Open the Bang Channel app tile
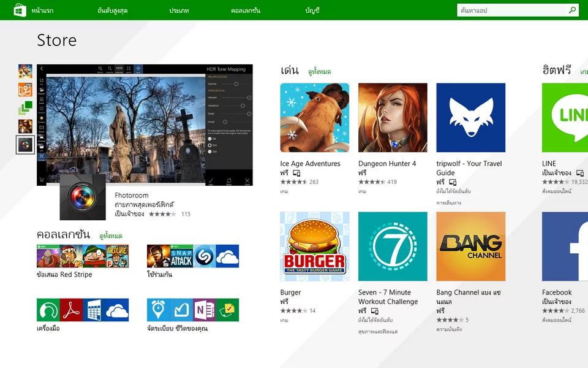 click(x=471, y=247)
